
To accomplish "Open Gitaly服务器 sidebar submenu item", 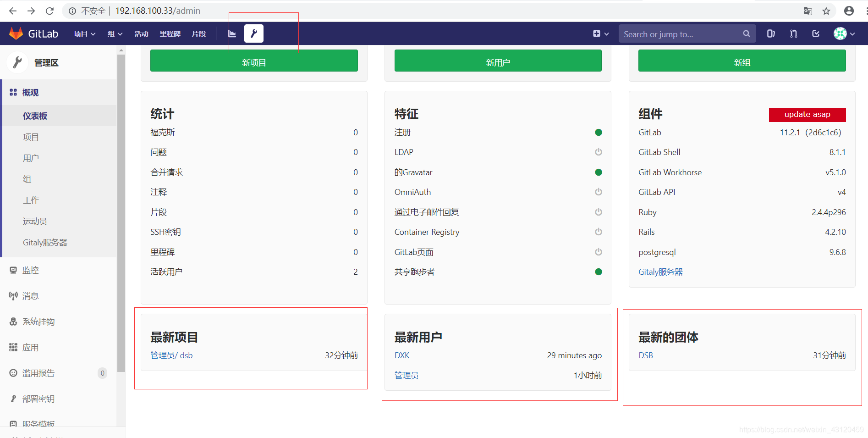I will [45, 243].
